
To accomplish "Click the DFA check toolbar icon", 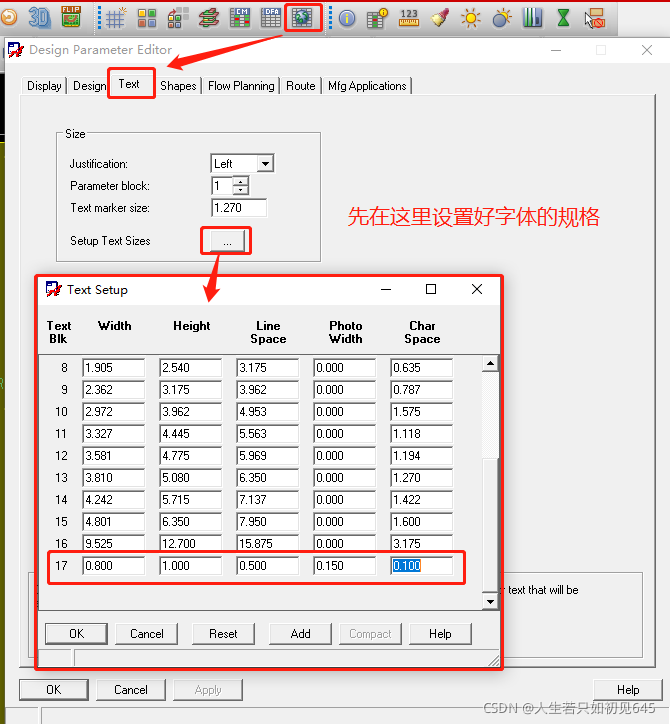I will click(271, 17).
